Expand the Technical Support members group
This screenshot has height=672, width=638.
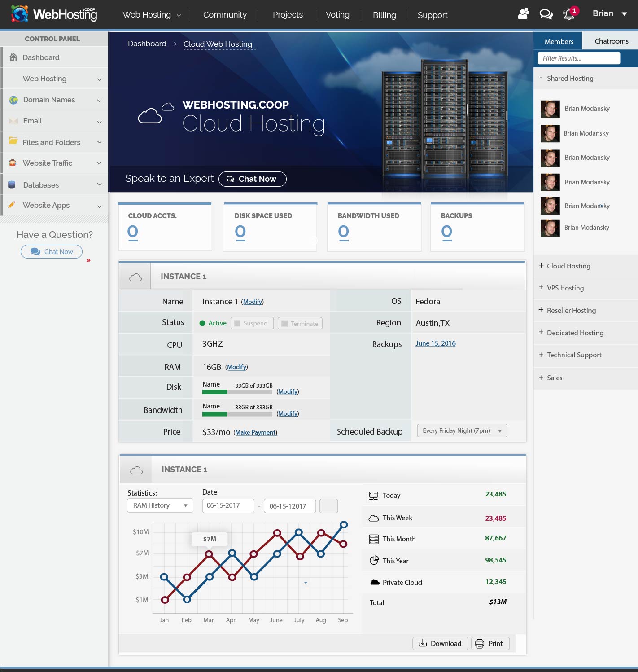click(x=541, y=355)
